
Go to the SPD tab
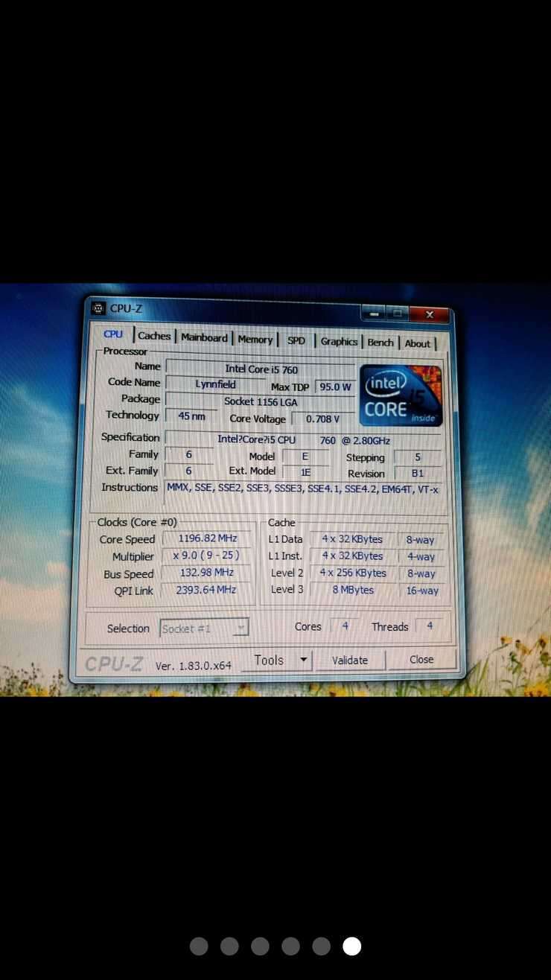pos(296,340)
